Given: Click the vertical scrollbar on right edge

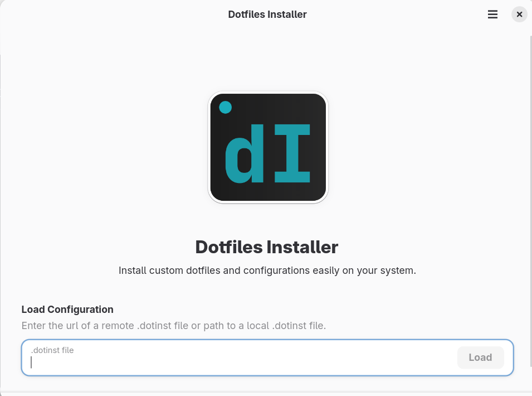Looking at the screenshot, I should point(529,212).
